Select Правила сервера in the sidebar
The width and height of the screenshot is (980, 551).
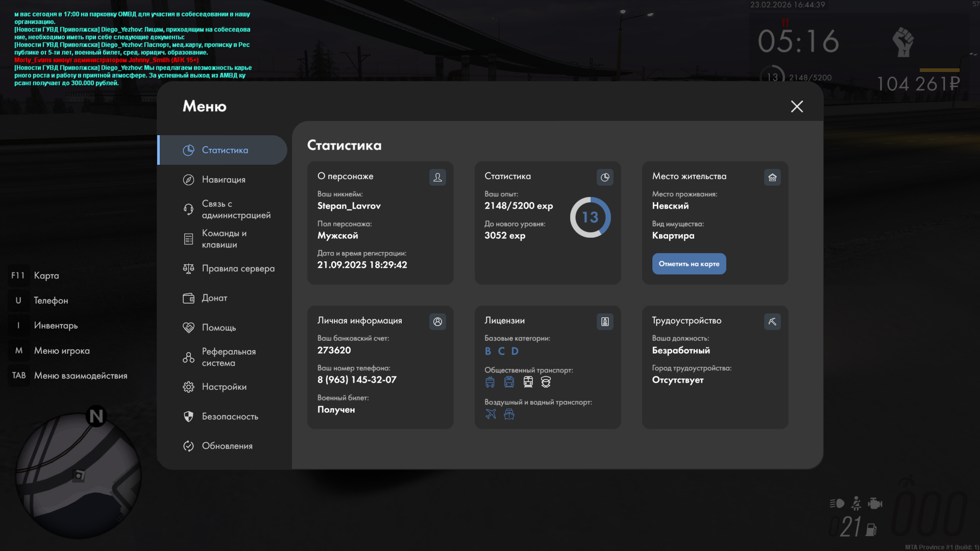(238, 268)
